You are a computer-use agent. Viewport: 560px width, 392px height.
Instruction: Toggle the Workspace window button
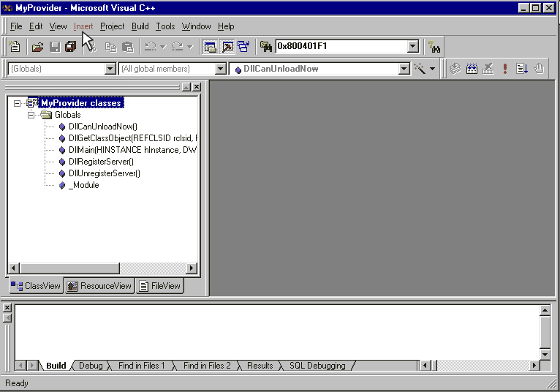210,47
